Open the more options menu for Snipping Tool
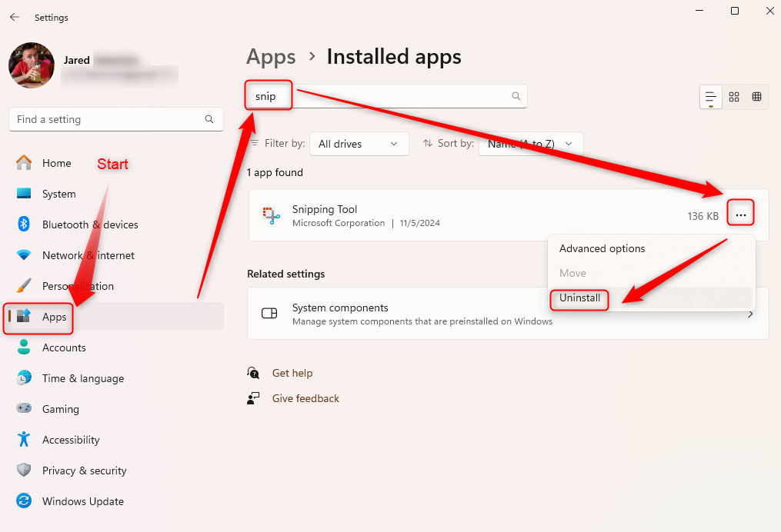 point(740,213)
